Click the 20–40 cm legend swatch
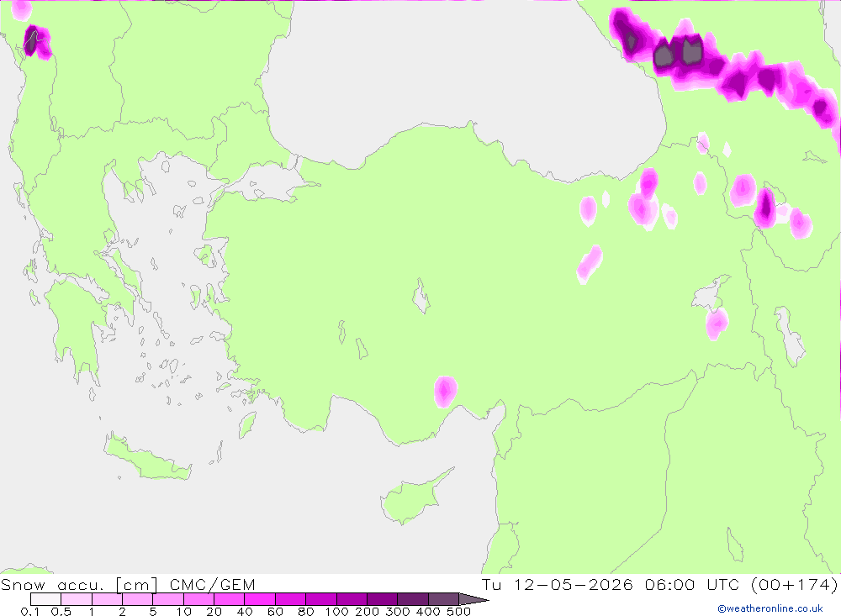The image size is (841, 616). pos(230,599)
